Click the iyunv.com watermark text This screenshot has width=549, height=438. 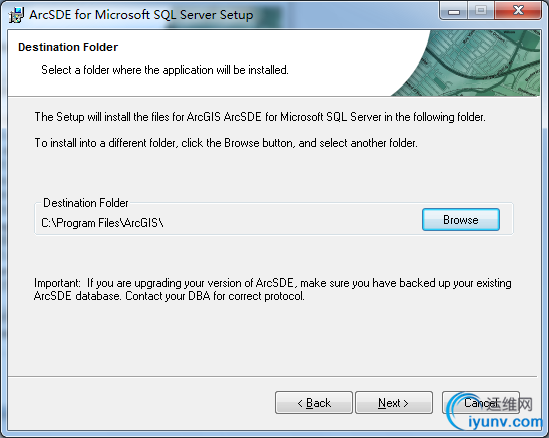[x=506, y=422]
